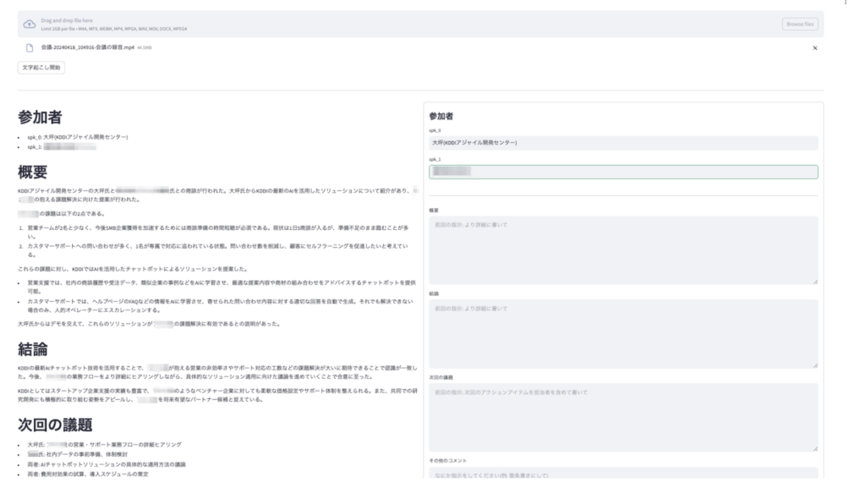Grab the 概要 text area resize handle

(x=815, y=281)
